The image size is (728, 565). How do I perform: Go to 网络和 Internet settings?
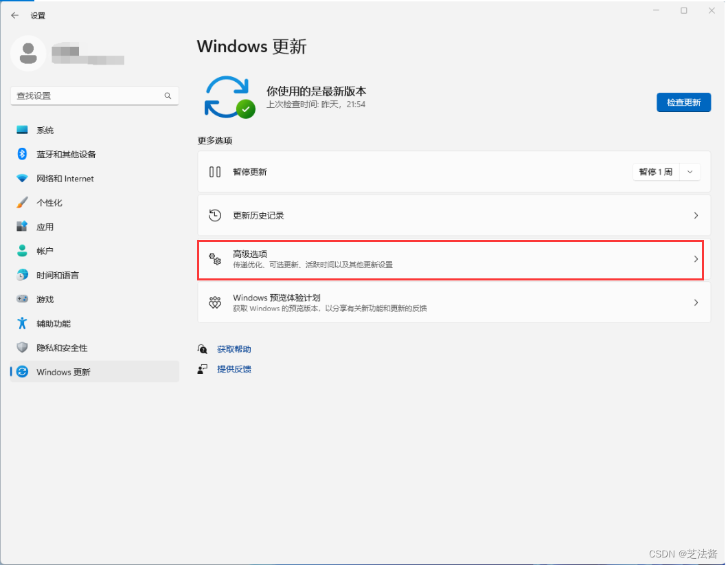[95, 179]
